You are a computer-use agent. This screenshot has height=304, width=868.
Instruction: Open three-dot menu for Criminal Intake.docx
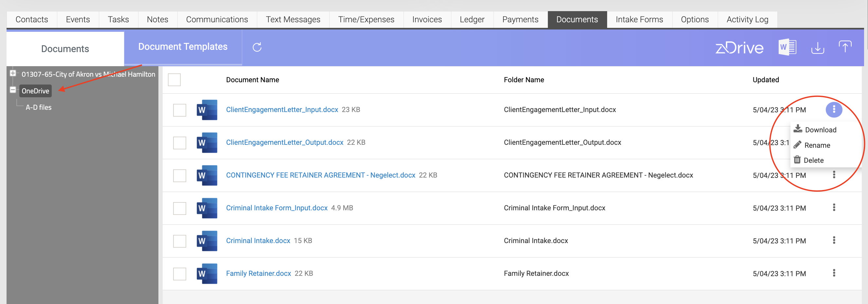pos(834,240)
